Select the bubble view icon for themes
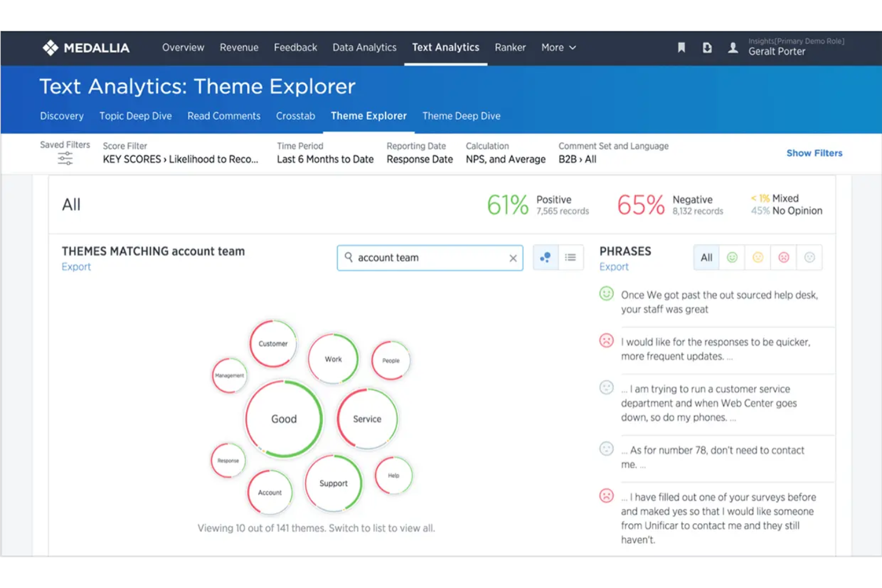The width and height of the screenshot is (882, 588). (x=545, y=257)
